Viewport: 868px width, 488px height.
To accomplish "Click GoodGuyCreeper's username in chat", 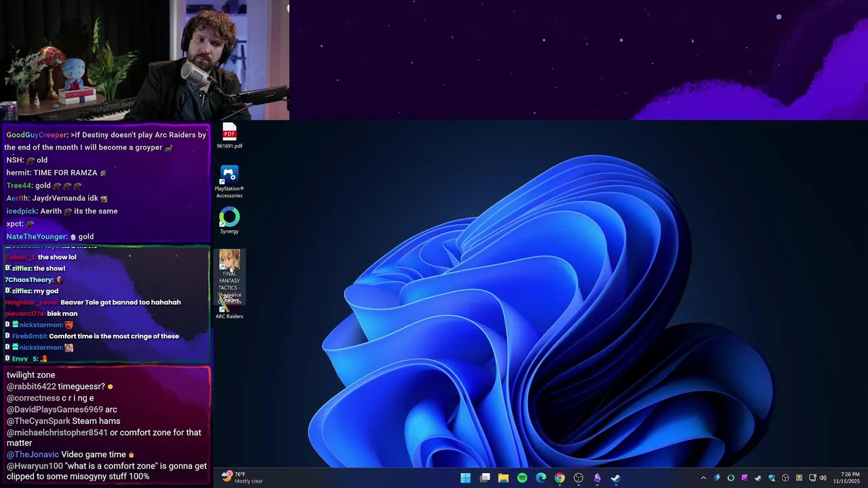I will click(x=37, y=135).
